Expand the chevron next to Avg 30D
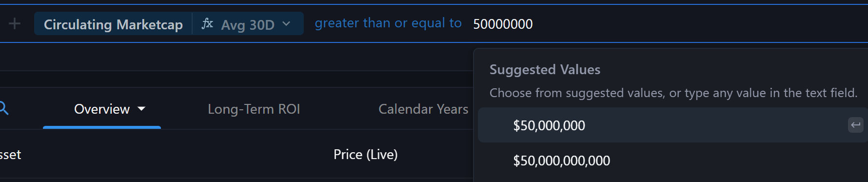The image size is (868, 182). click(x=286, y=23)
